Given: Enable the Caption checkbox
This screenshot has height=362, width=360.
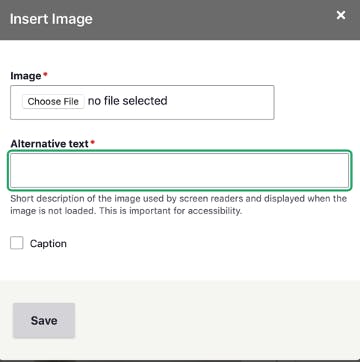Looking at the screenshot, I should [17, 243].
